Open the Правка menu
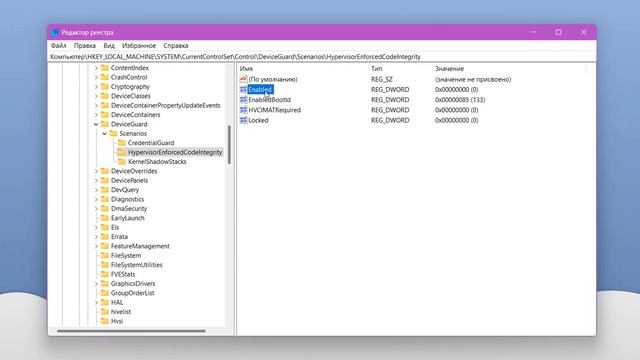This screenshot has width=640, height=360. (85, 46)
